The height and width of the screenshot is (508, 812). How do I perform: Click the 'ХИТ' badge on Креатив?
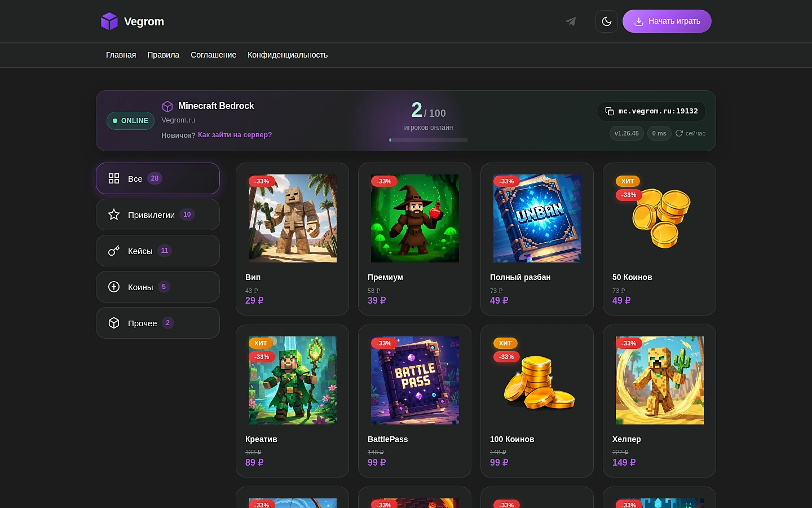[261, 343]
